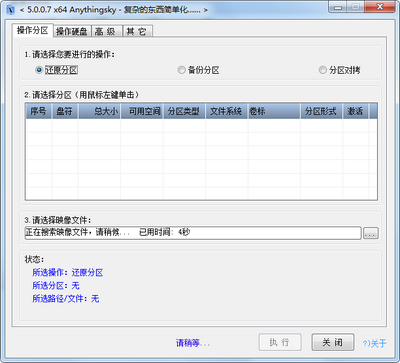Click the 文件系统 column header

[226, 111]
